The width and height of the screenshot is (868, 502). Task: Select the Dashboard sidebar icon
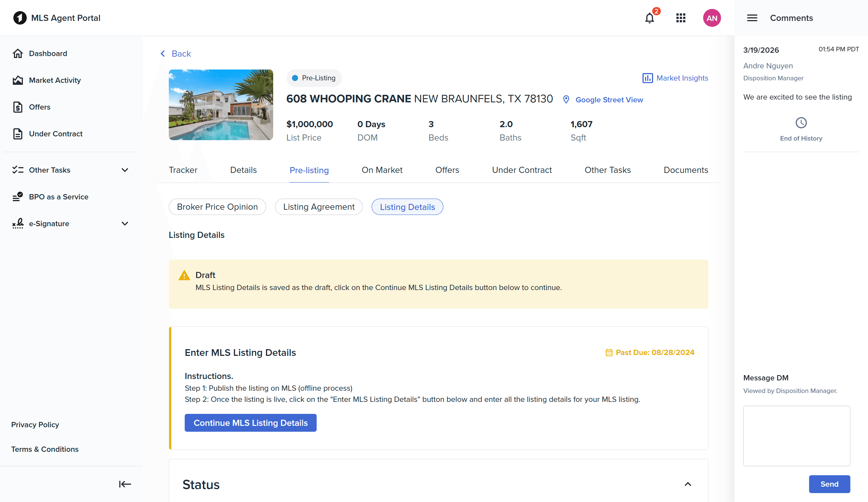(18, 53)
